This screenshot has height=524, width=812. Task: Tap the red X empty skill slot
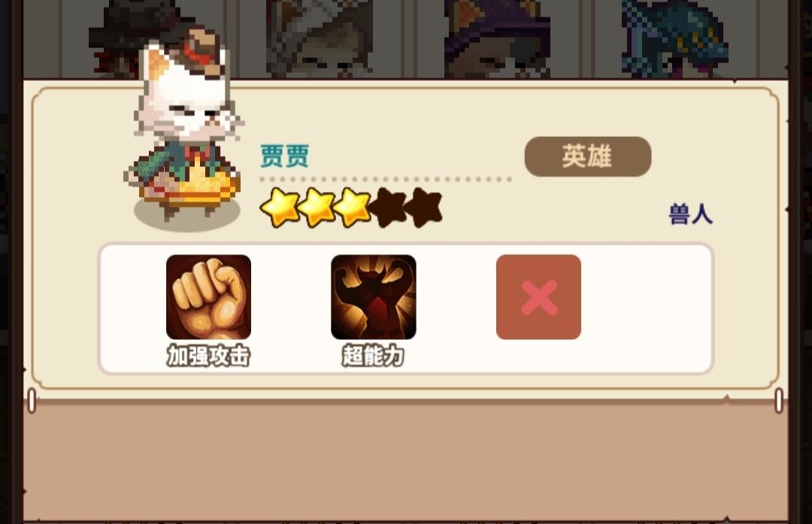pos(538,297)
